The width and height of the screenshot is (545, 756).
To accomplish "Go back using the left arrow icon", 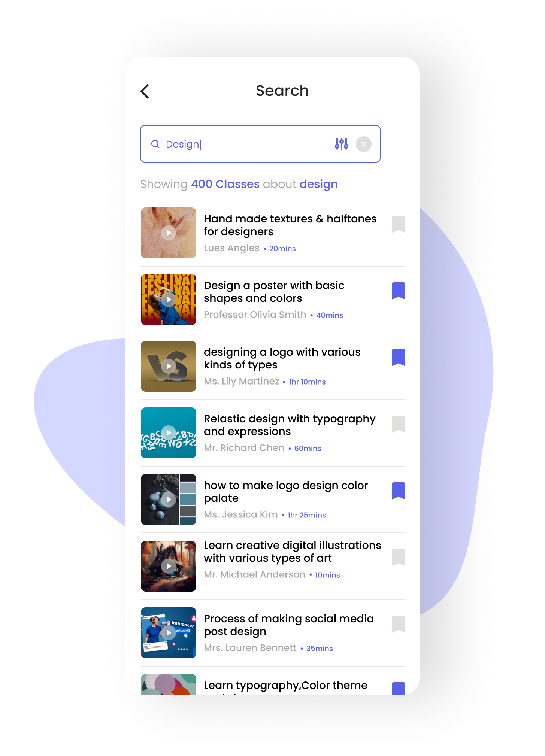I will 145,91.
